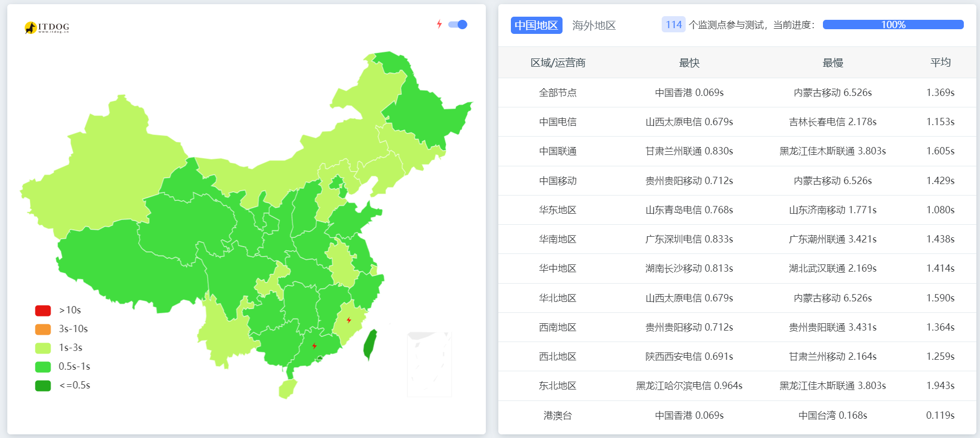Screen dimensions: 980x438
Task: Sort by 最慢 column header
Action: pyautogui.click(x=832, y=63)
